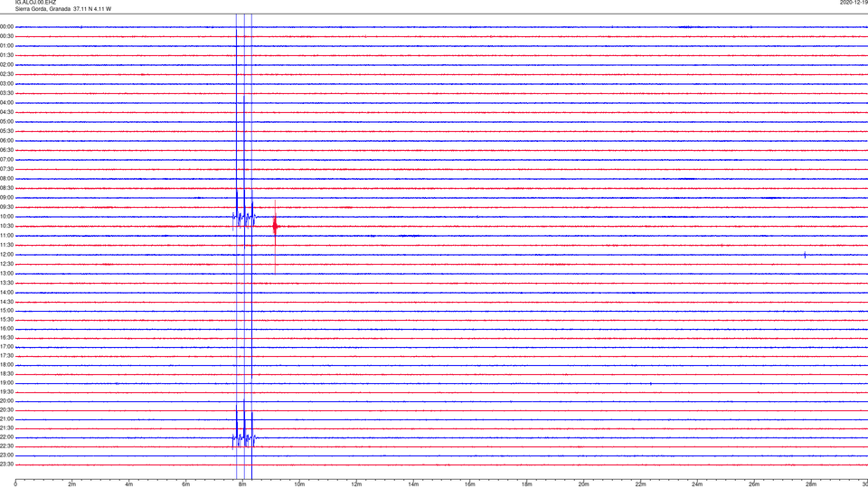This screenshot has height=488, width=868.
Task: Select the 04:00 time label
Action: 6,103
